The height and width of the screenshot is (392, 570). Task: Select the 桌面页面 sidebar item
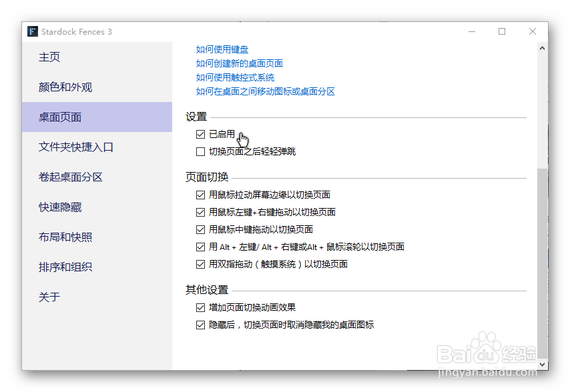(x=97, y=117)
